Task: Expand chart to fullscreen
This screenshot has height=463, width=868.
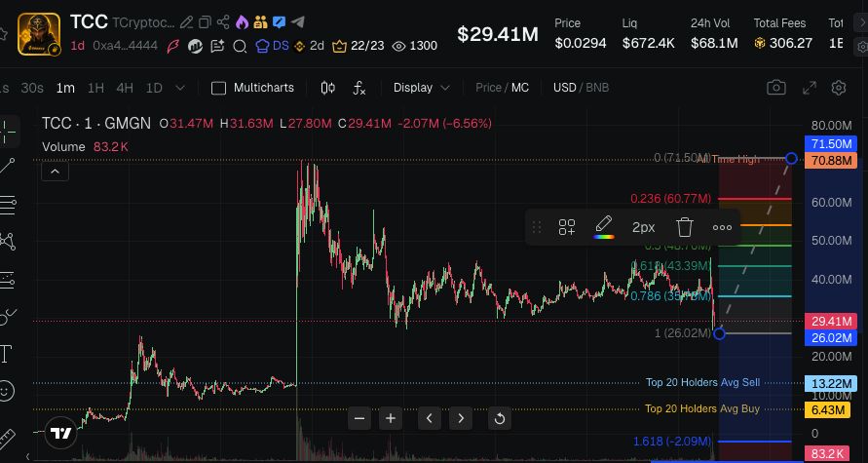Action: pyautogui.click(x=810, y=88)
